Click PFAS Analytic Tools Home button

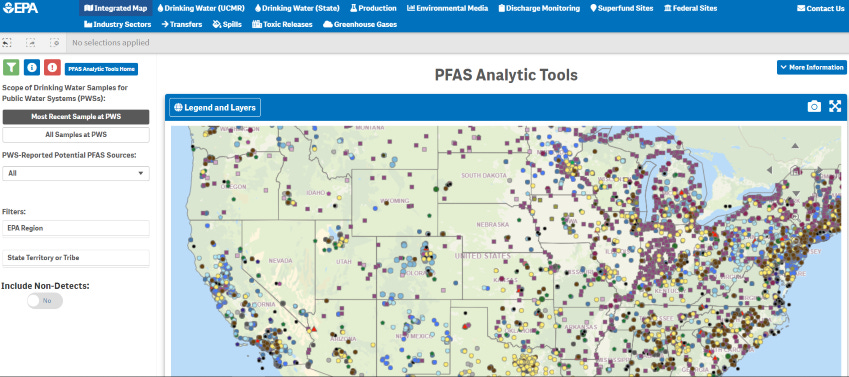point(101,69)
